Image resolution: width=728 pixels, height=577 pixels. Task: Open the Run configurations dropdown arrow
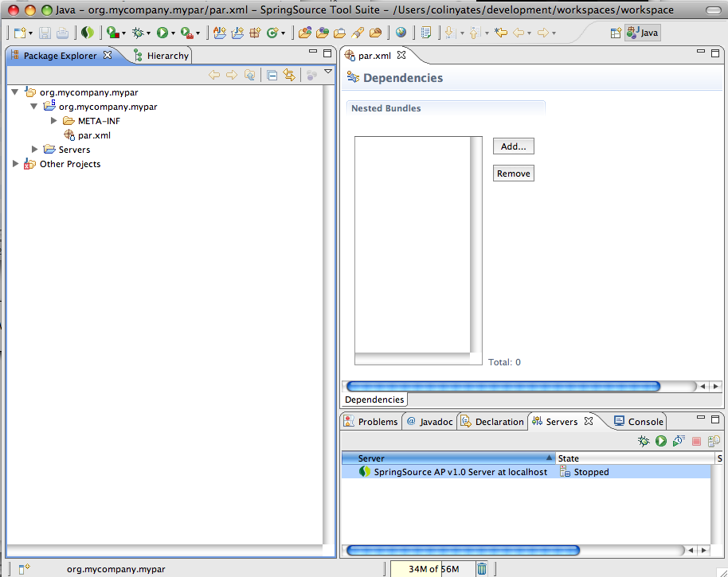(x=173, y=33)
